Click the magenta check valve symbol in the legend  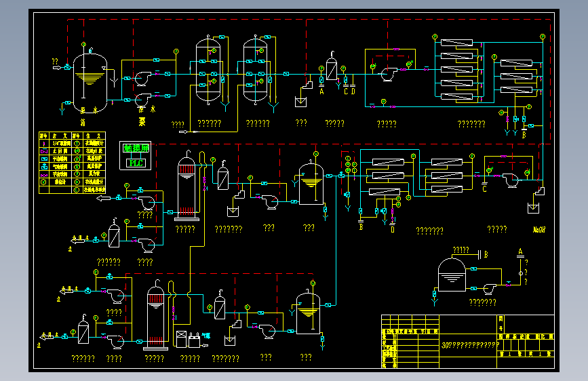pos(44,151)
